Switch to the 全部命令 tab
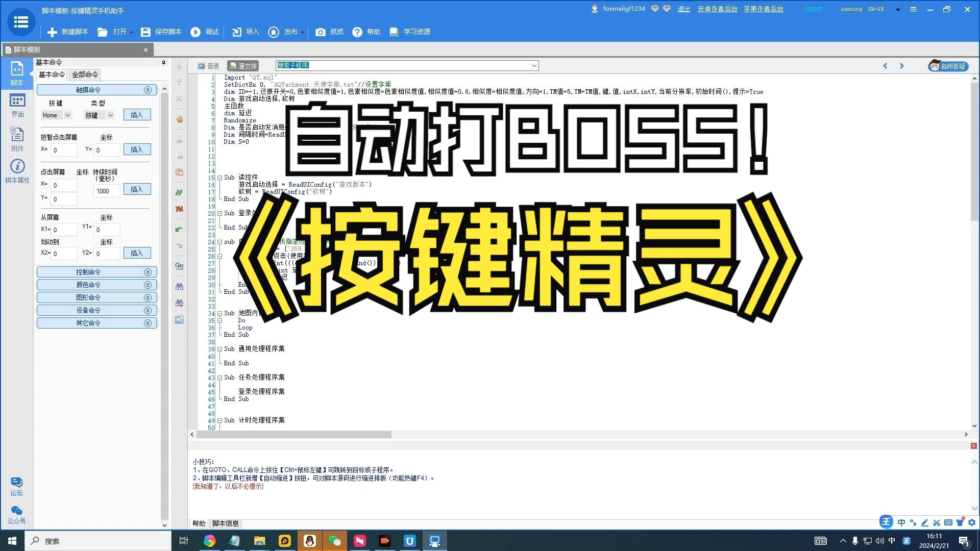Image resolution: width=980 pixels, height=551 pixels. pos(85,74)
